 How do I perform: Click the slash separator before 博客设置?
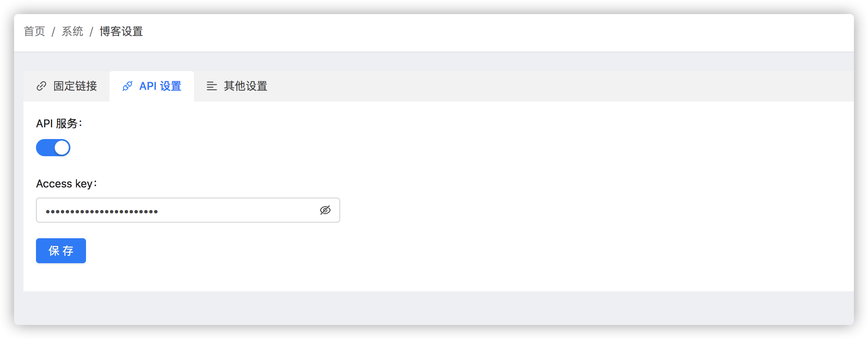click(x=91, y=31)
